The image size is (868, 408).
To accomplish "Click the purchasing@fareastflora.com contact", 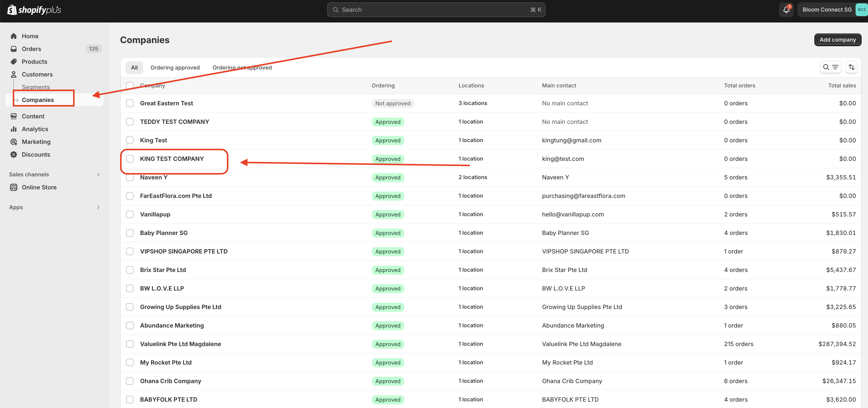I will click(x=583, y=196).
